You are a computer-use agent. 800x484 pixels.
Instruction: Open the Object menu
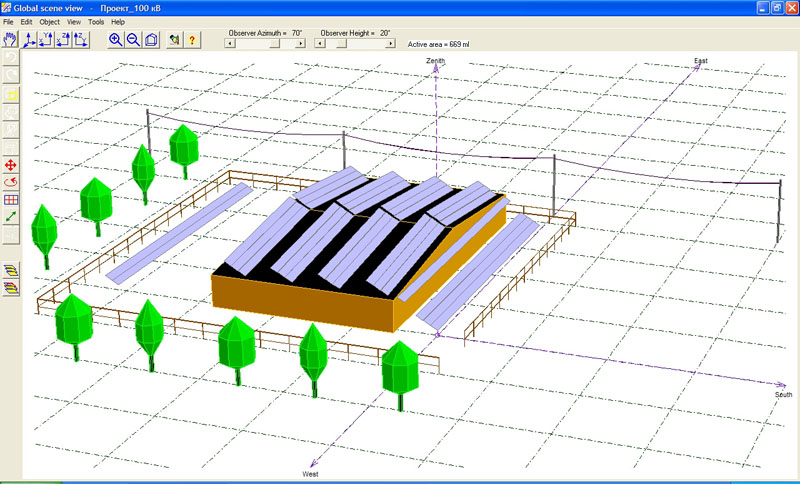point(49,21)
